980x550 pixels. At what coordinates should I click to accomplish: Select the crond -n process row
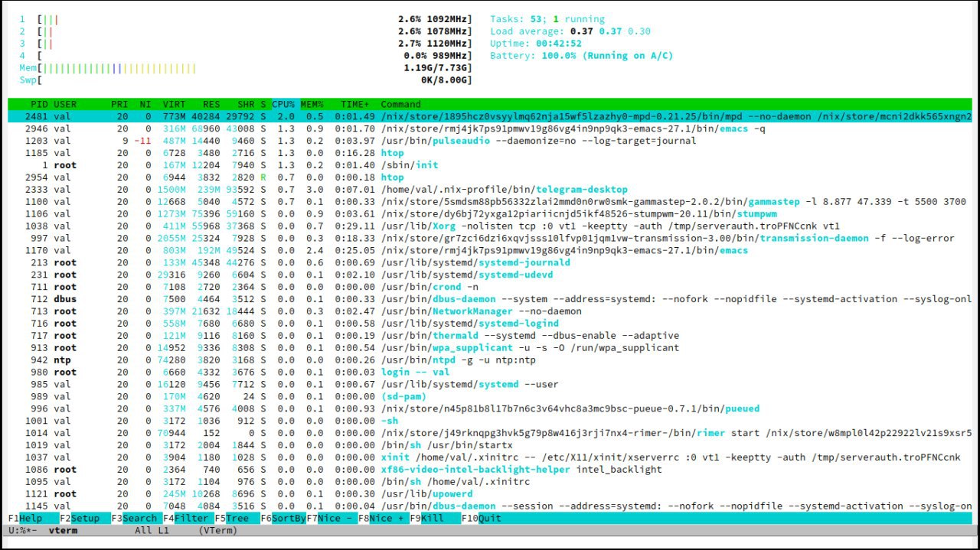(x=490, y=287)
